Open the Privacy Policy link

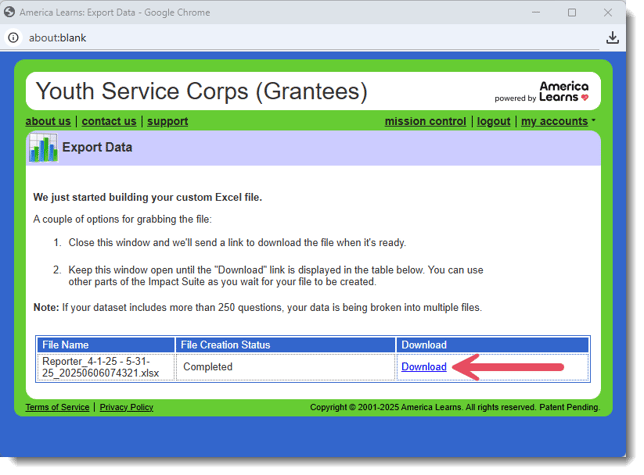coord(126,407)
